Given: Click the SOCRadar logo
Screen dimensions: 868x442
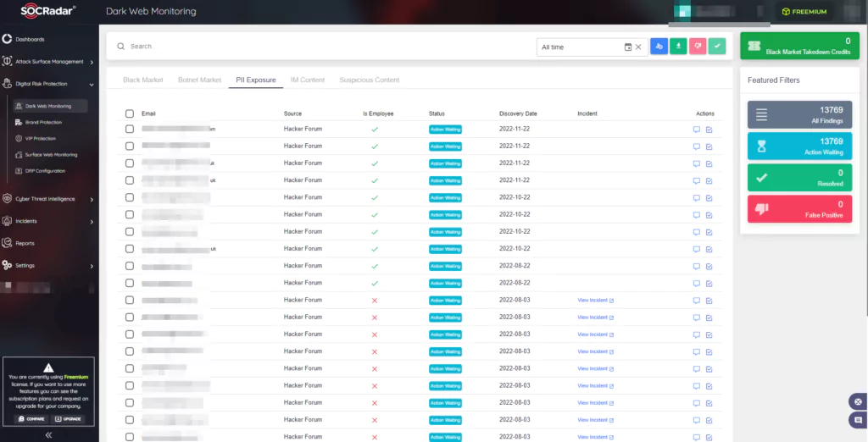Looking at the screenshot, I should click(48, 11).
